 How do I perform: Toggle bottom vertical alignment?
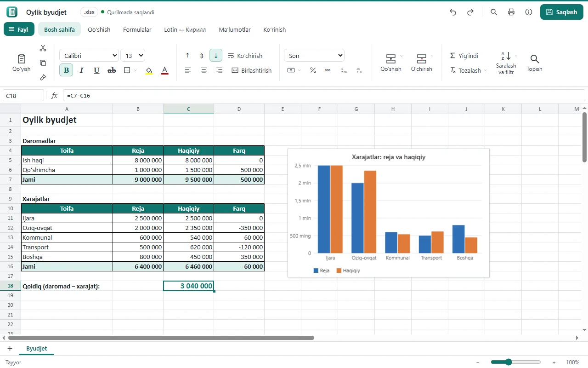[x=216, y=56]
